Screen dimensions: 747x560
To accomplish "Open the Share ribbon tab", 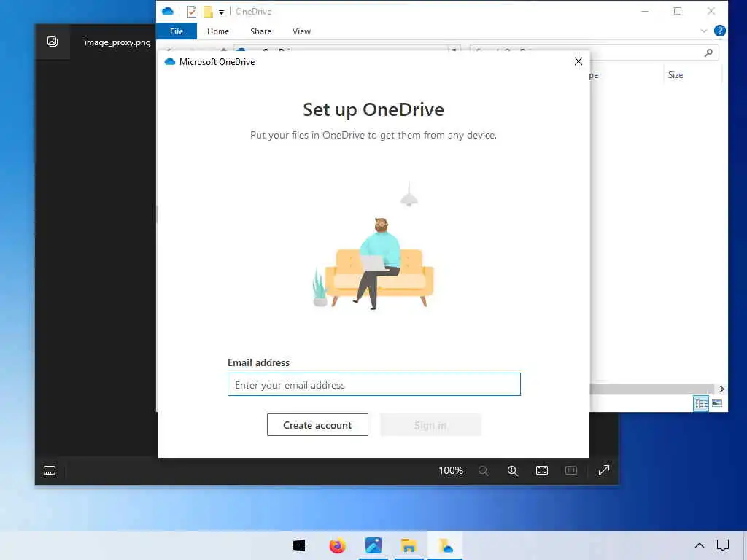I will click(x=260, y=31).
